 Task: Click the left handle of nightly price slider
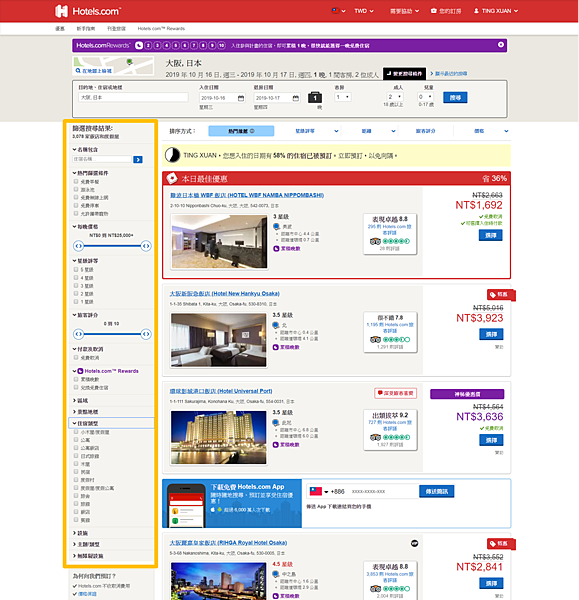point(78,246)
